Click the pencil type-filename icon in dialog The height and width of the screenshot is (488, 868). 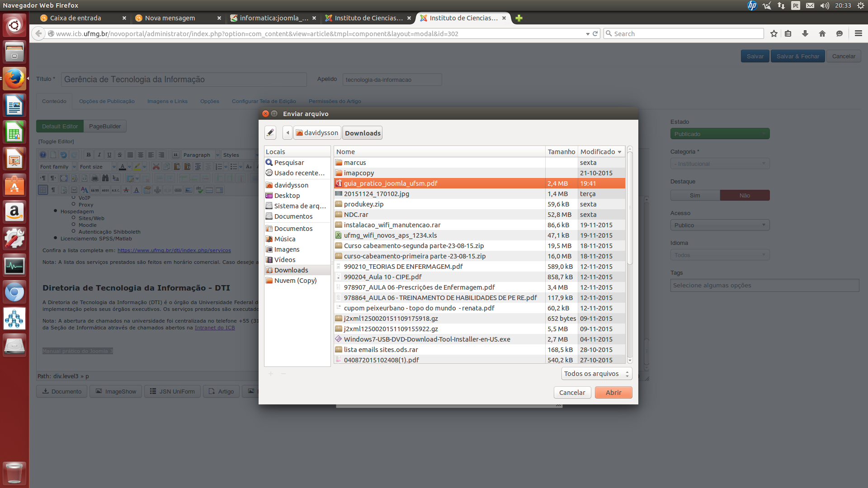(270, 133)
